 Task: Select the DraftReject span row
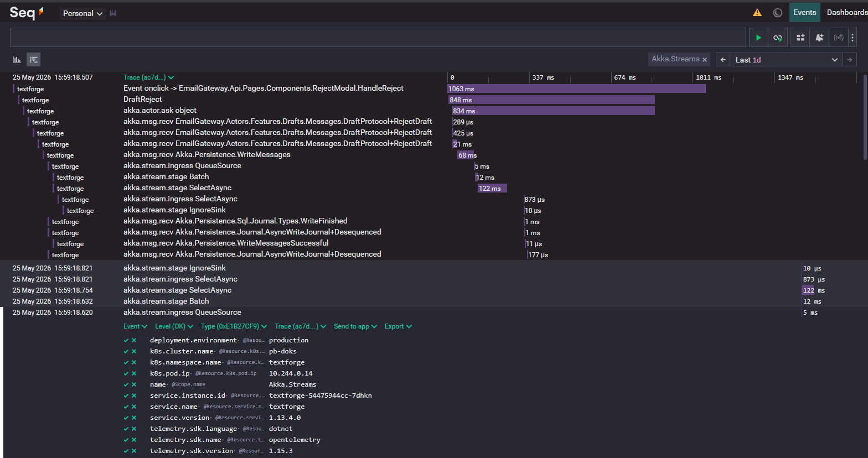pos(143,100)
